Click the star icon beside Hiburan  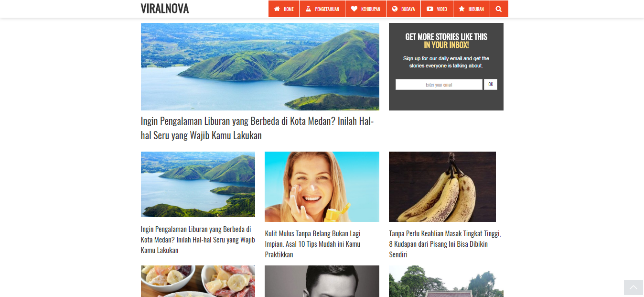462,9
